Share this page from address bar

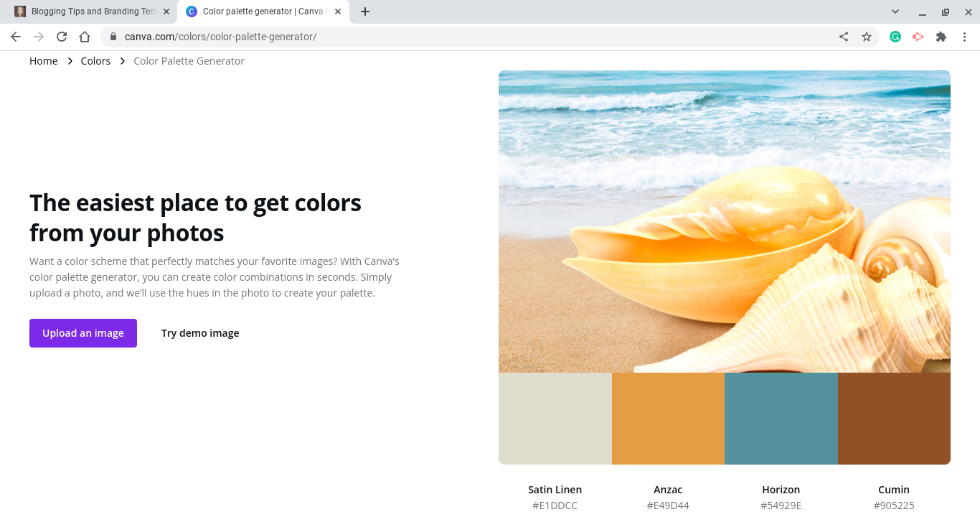pyautogui.click(x=844, y=37)
